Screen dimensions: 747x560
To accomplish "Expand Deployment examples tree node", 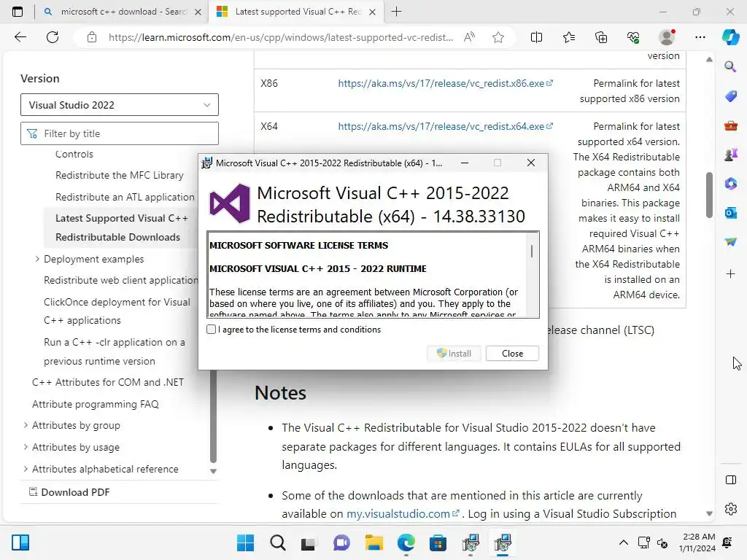I will click(37, 259).
